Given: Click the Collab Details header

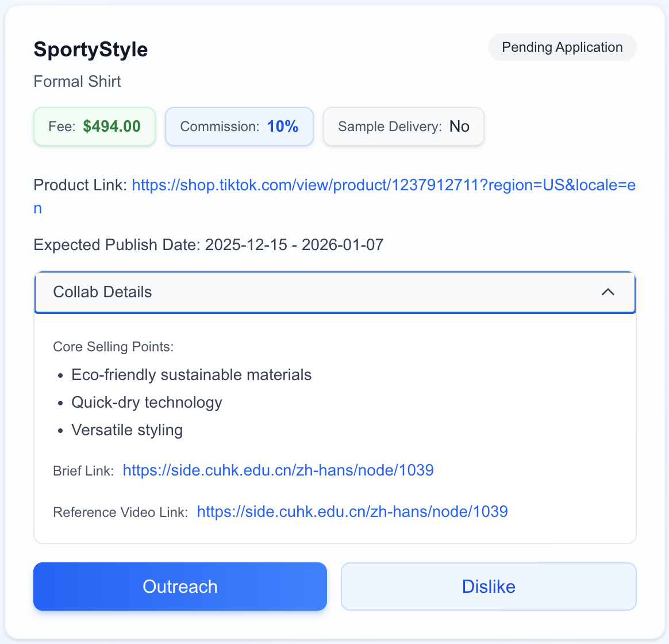Looking at the screenshot, I should pos(335,292).
